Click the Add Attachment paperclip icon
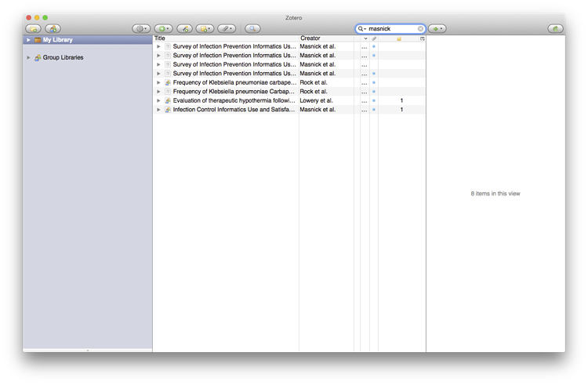Image resolution: width=588 pixels, height=385 pixels. [227, 29]
